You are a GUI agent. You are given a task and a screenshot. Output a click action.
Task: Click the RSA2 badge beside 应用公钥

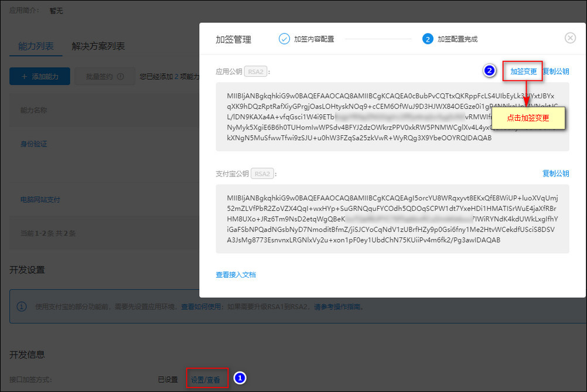tap(256, 70)
